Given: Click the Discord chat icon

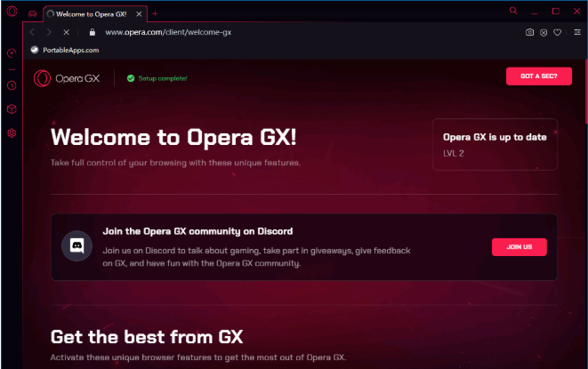Looking at the screenshot, I should coord(77,246).
